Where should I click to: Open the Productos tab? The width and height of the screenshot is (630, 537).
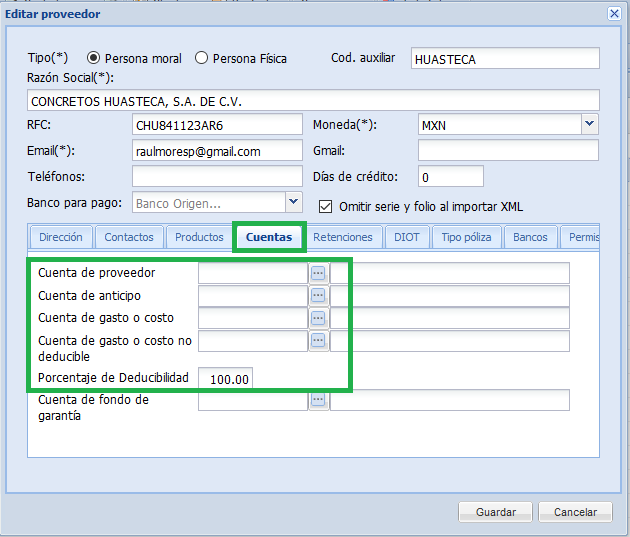click(199, 237)
